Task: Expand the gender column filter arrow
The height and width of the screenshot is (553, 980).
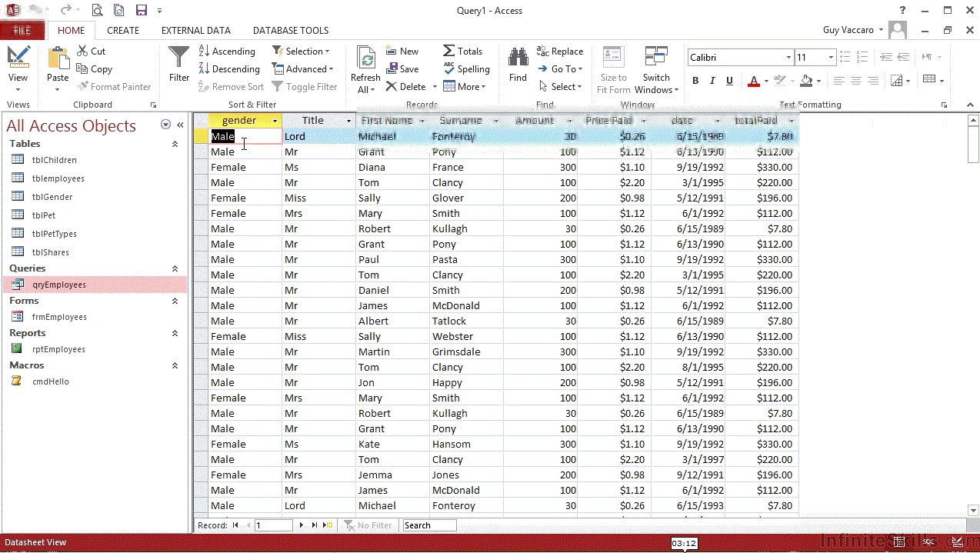Action: 275,121
